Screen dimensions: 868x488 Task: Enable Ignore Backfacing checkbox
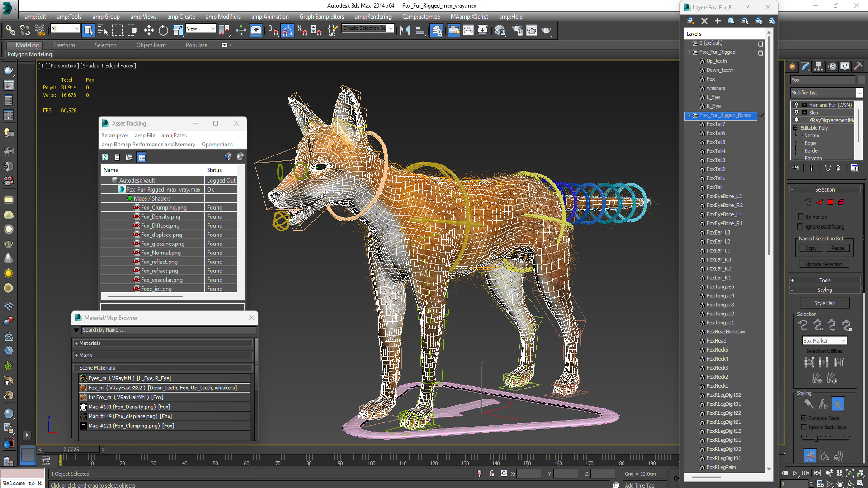pyautogui.click(x=801, y=226)
